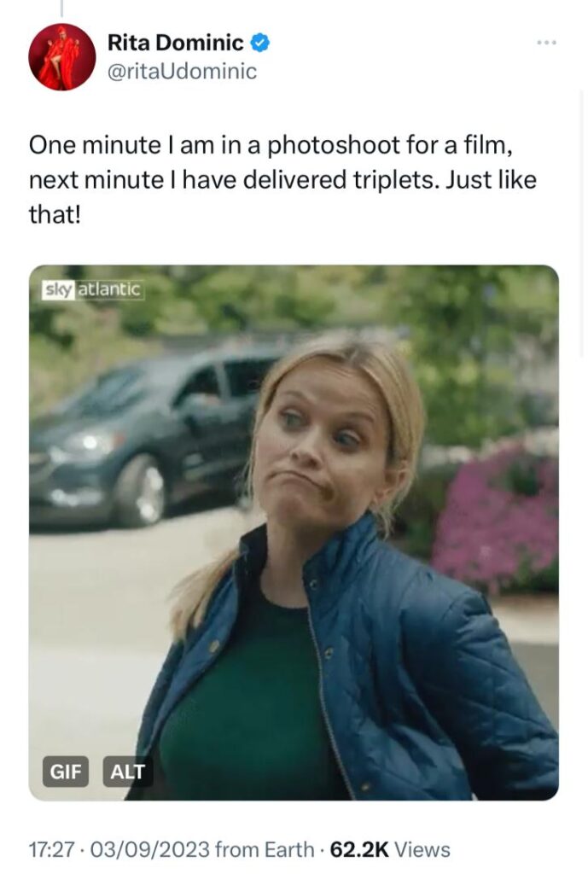The height and width of the screenshot is (874, 588).
Task: Click the blue verified checkmark badge
Action: 260,43
